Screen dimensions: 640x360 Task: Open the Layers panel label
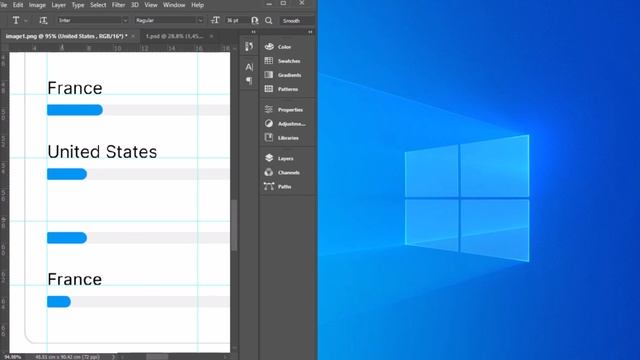point(285,159)
